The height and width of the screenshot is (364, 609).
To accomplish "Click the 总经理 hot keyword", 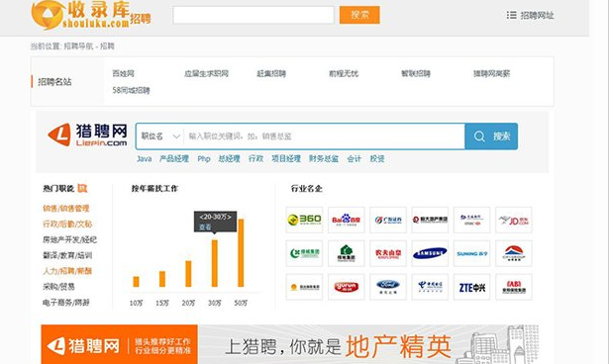I will click(x=229, y=158).
